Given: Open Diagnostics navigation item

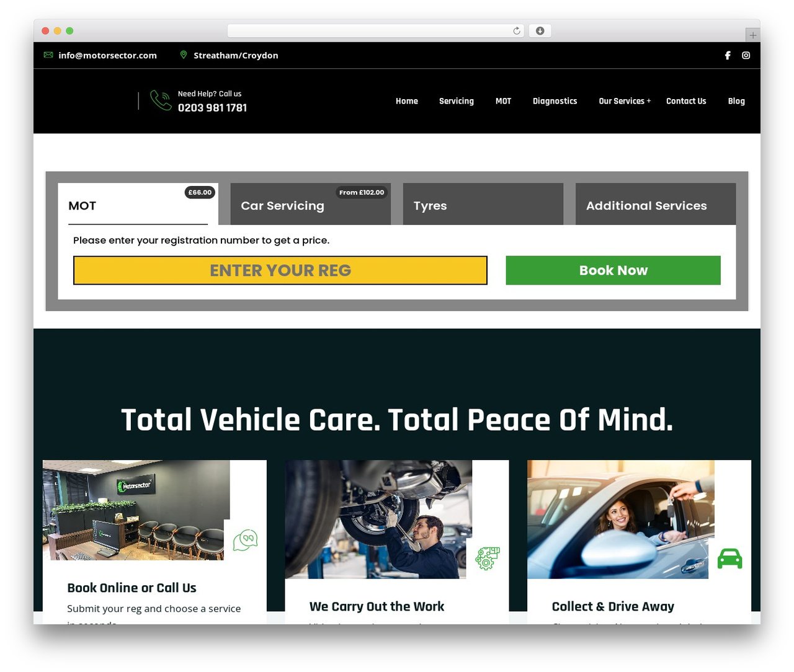Looking at the screenshot, I should click(555, 101).
